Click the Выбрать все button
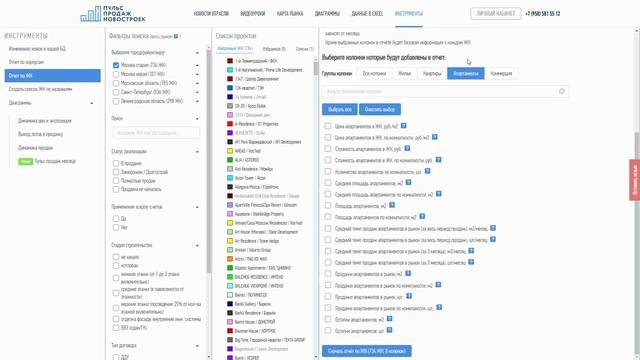This screenshot has height=360, width=640. point(340,109)
